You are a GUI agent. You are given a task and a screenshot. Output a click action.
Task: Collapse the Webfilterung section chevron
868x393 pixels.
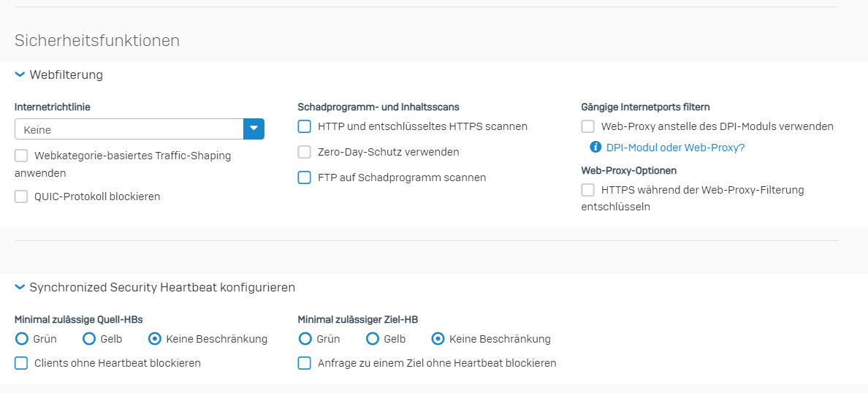point(20,75)
